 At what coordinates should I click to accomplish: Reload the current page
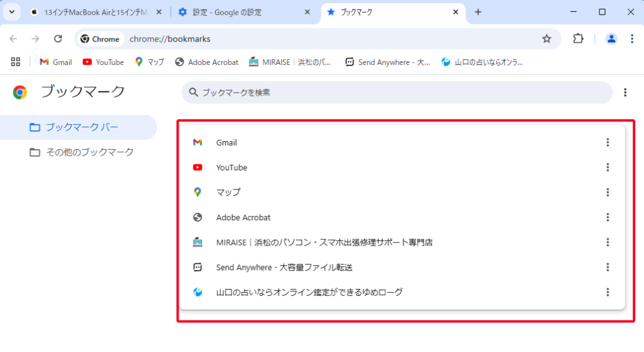[x=58, y=38]
